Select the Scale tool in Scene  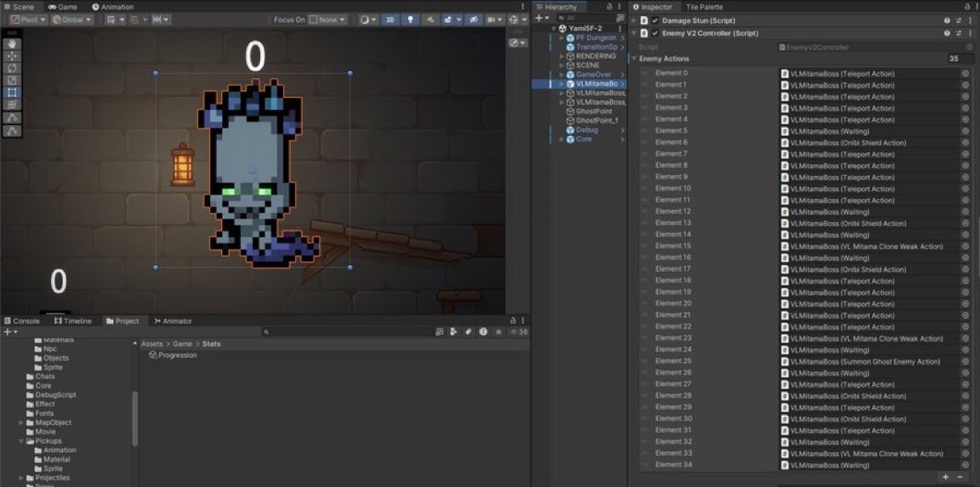click(x=12, y=81)
